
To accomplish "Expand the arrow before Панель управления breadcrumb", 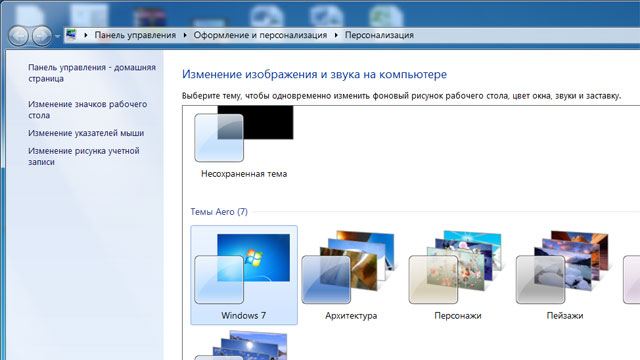I will (86, 35).
